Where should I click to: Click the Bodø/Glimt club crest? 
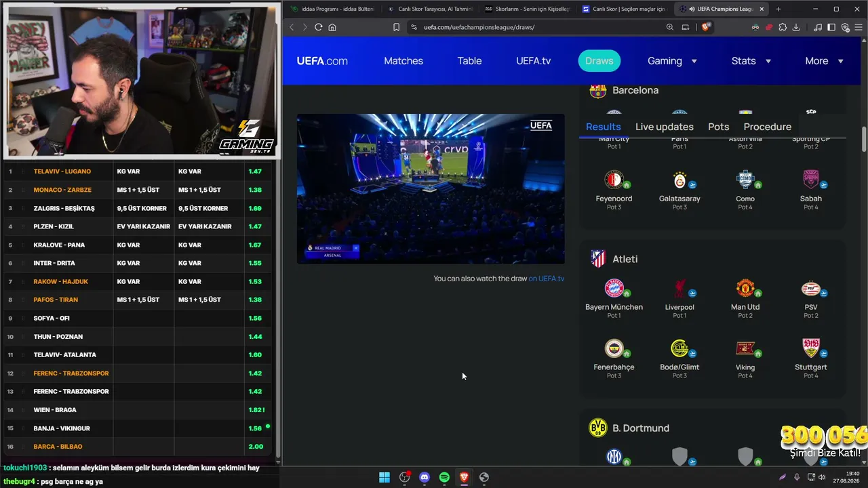[679, 348]
